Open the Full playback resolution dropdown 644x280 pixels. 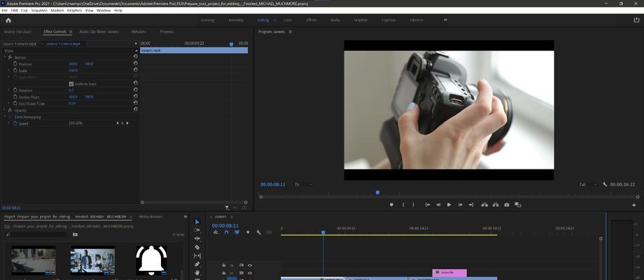click(588, 184)
